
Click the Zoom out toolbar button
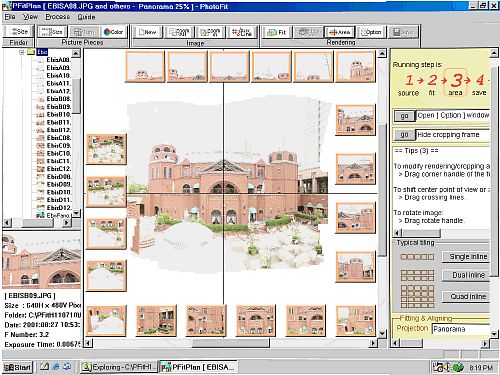tap(179, 32)
